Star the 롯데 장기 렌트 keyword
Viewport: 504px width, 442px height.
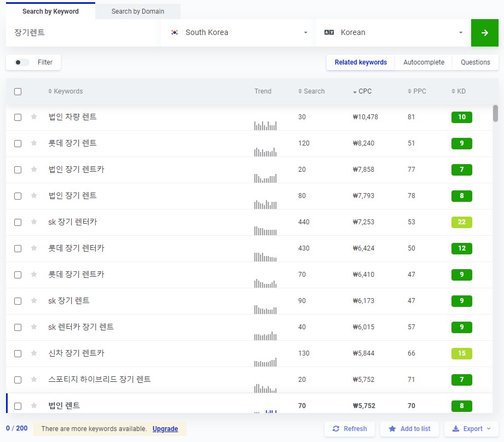[x=34, y=143]
